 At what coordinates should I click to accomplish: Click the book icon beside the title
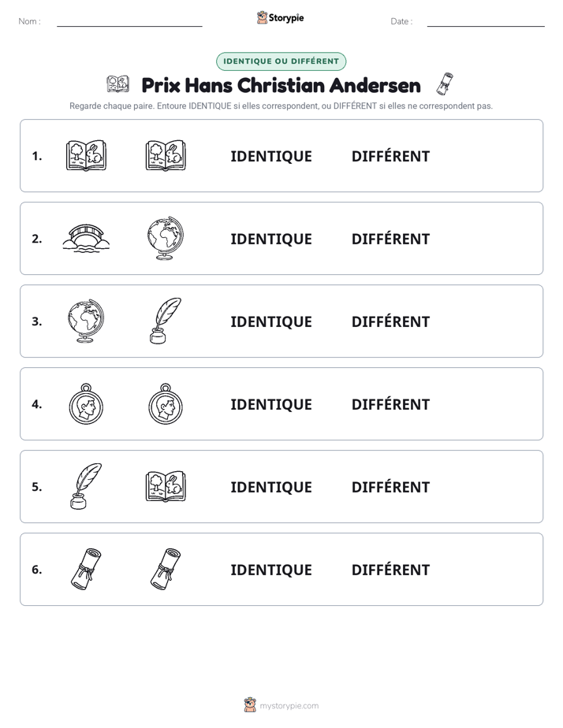point(118,84)
